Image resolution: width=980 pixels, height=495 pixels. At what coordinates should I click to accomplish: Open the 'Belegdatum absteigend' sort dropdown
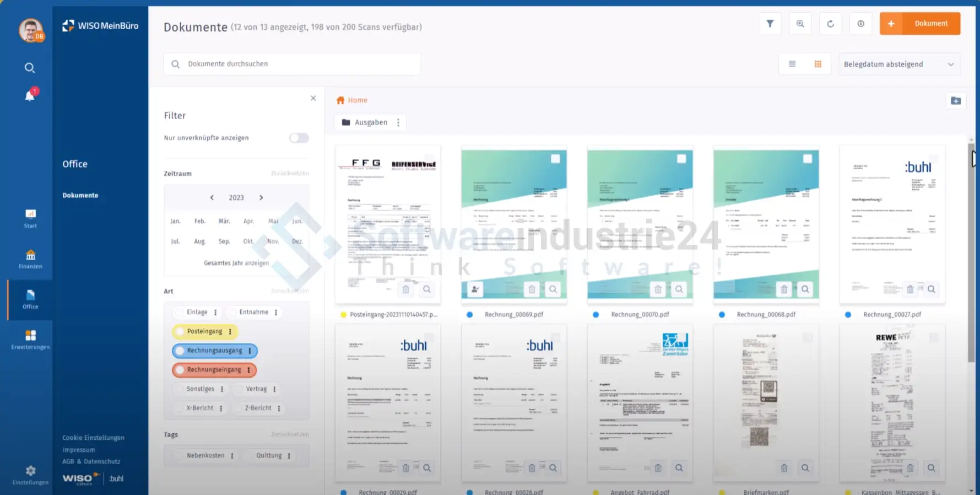[899, 64]
